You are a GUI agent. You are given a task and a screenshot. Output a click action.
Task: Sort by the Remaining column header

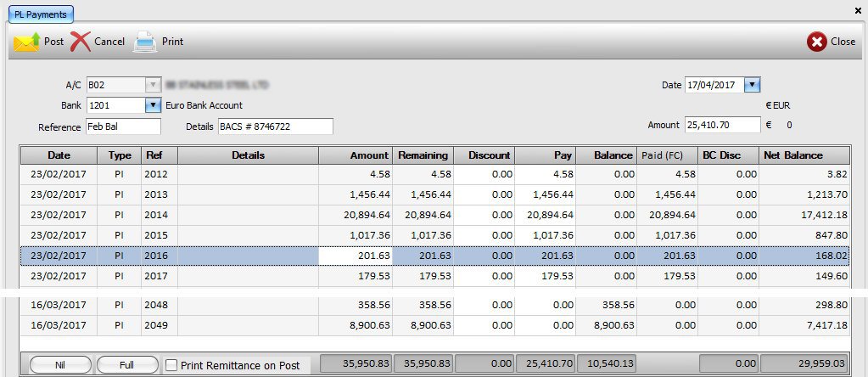(x=423, y=155)
